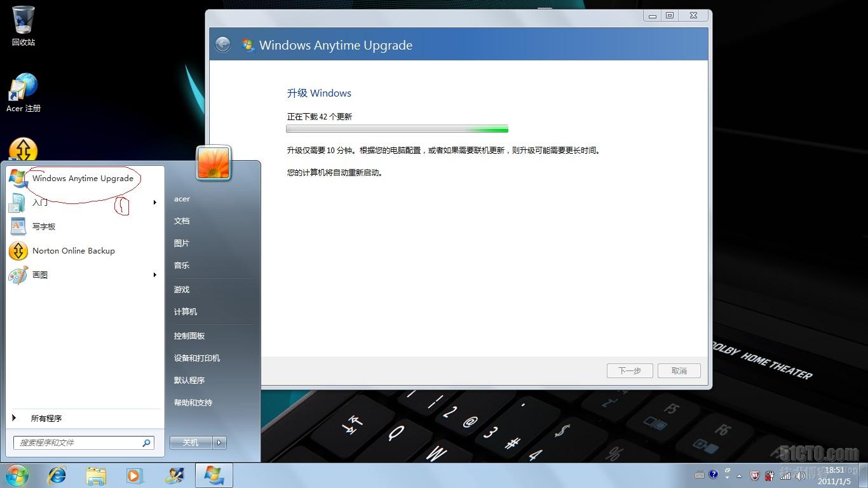Viewport: 868px width, 488px height.
Task: Click the 取消 cancel button
Action: point(679,370)
